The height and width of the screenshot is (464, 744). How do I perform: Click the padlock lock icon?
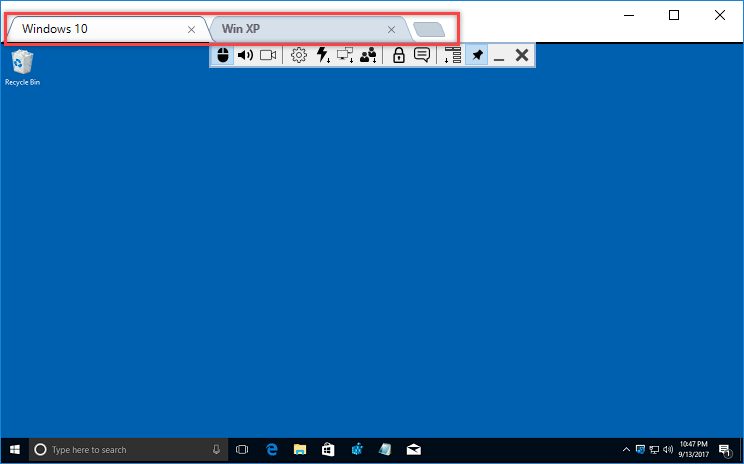coord(398,56)
